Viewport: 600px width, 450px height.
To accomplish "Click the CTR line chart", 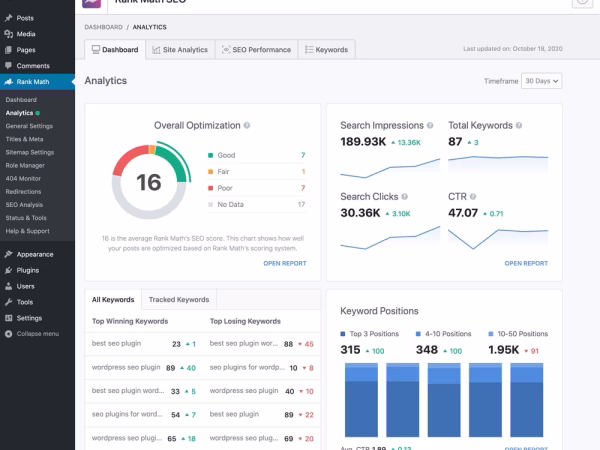I will coord(498,238).
